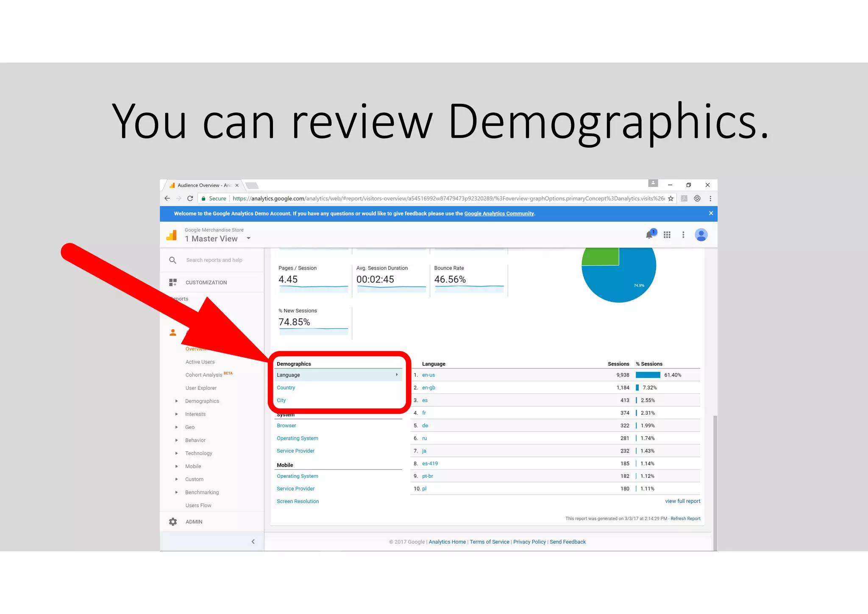Click the browser back arrow
The height and width of the screenshot is (614, 868).
167,198
